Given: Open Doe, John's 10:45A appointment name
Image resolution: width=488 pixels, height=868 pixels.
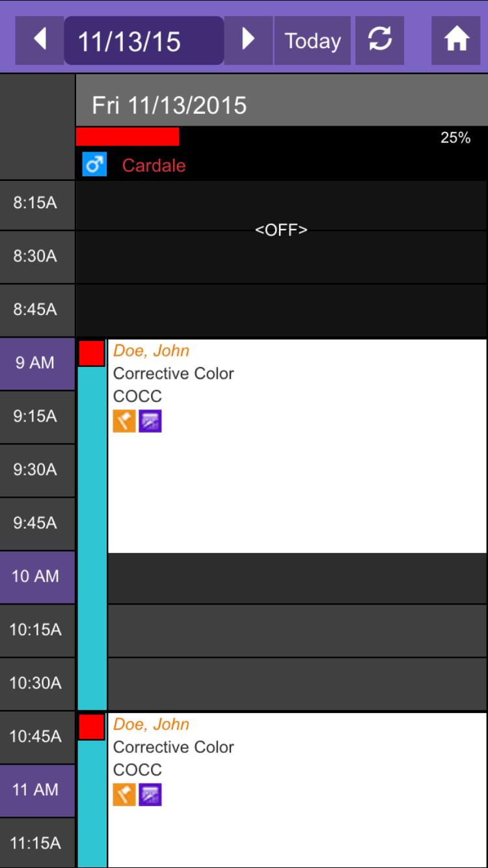Looking at the screenshot, I should 152,724.
